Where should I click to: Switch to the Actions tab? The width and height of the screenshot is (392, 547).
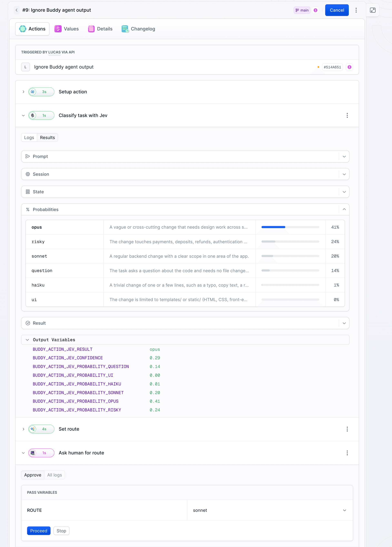point(32,29)
